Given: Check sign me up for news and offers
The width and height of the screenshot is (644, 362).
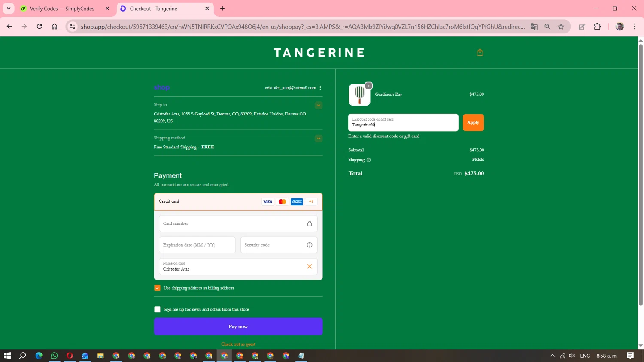Looking at the screenshot, I should tap(157, 309).
